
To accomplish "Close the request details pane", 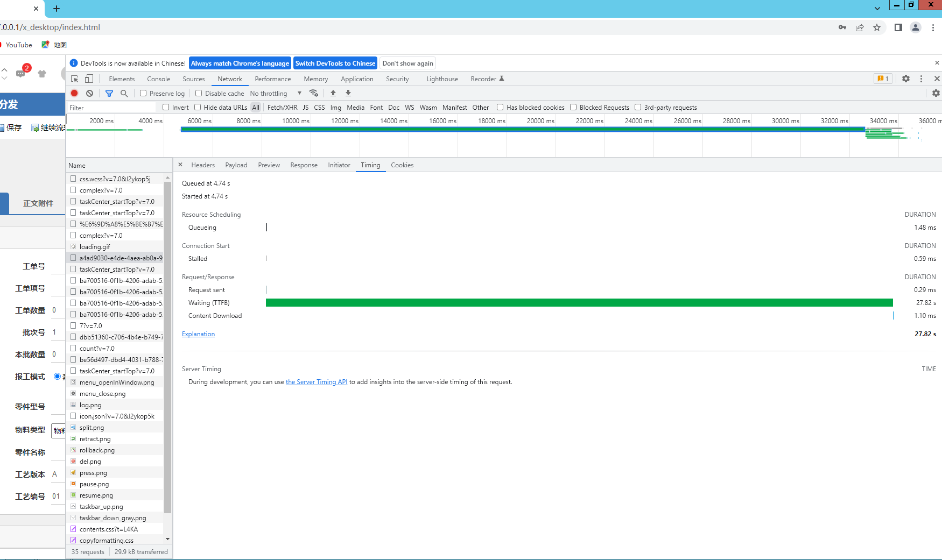I will (180, 165).
